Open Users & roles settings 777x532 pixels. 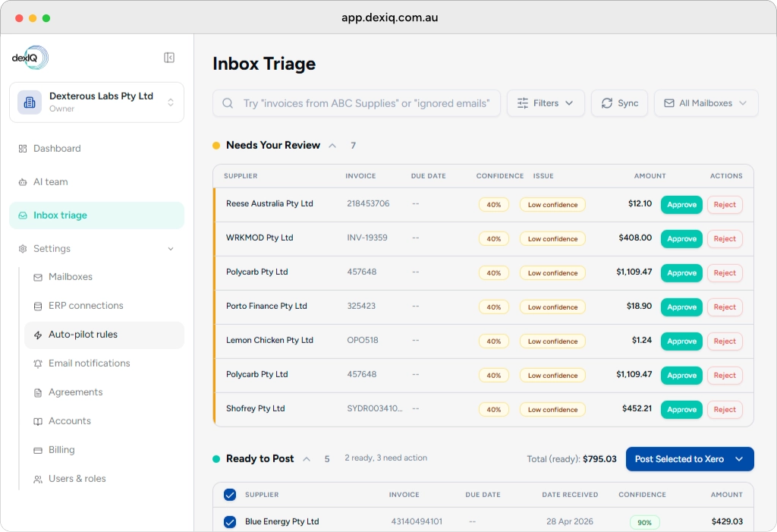tap(104, 478)
